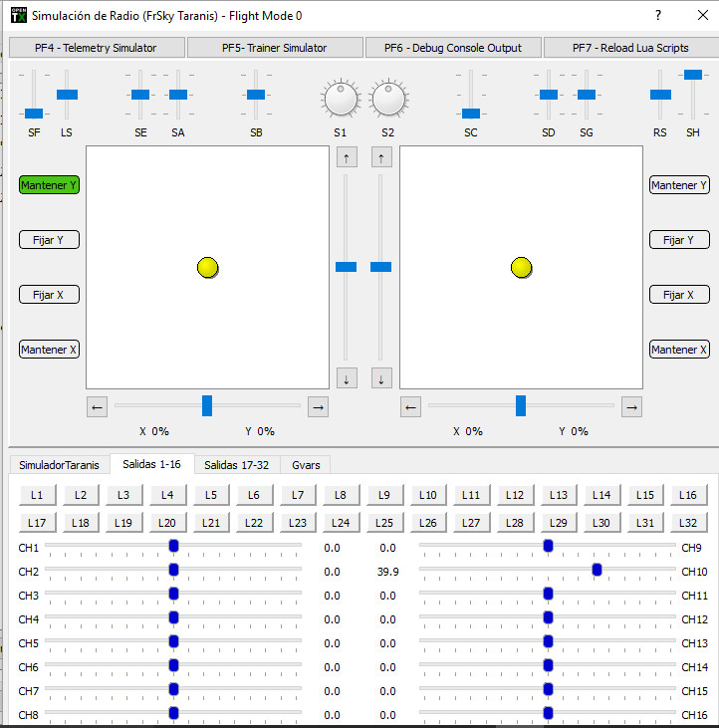Click left stick horizontal trim right arrow
The height and width of the screenshot is (728, 719).
(318, 406)
